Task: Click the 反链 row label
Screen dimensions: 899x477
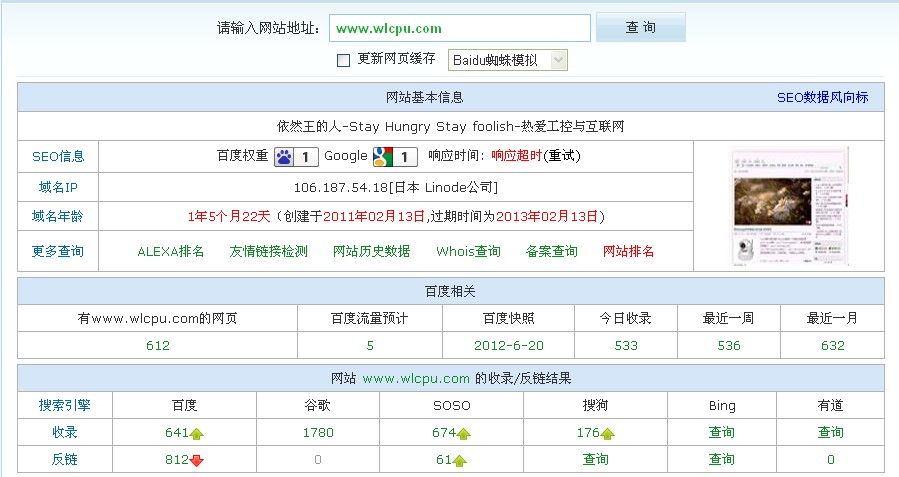Action: 64,459
